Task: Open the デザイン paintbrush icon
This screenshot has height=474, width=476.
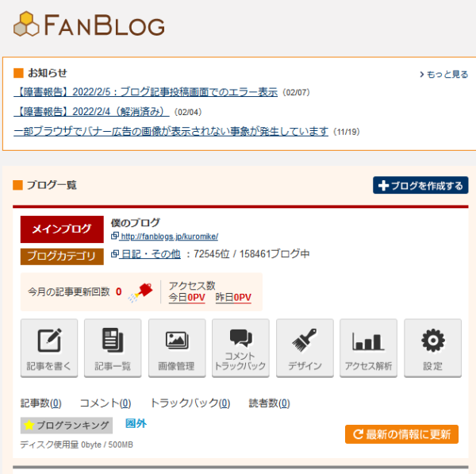Action: (x=305, y=349)
